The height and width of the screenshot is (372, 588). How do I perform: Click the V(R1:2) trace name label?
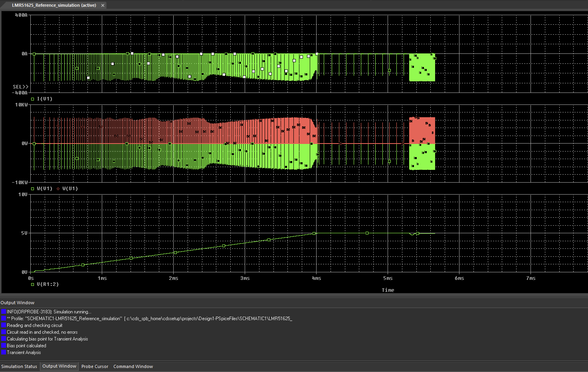tap(48, 284)
